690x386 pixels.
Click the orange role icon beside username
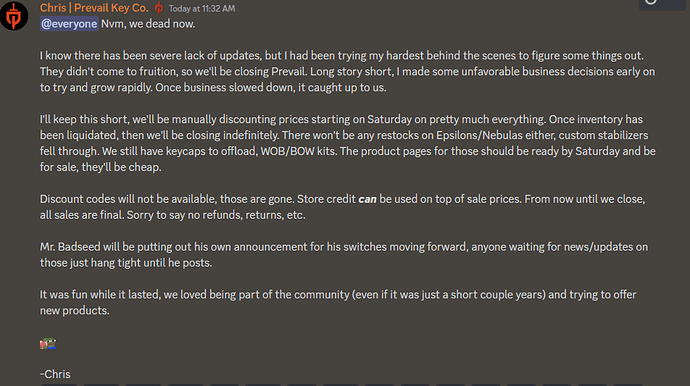[x=159, y=8]
